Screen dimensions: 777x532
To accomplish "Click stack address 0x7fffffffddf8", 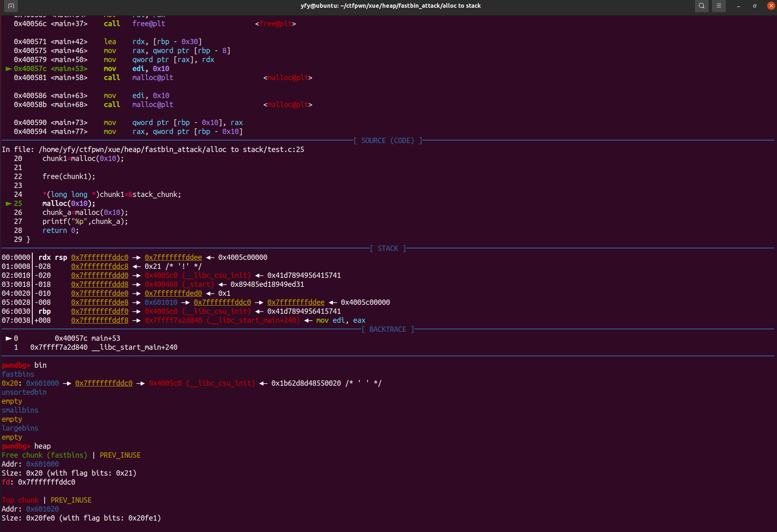I will 100,320.
